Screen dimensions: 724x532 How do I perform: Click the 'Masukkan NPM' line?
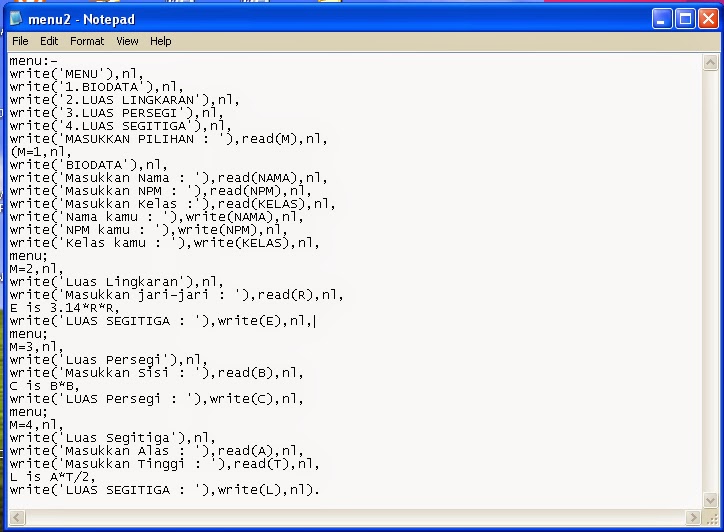pos(160,191)
